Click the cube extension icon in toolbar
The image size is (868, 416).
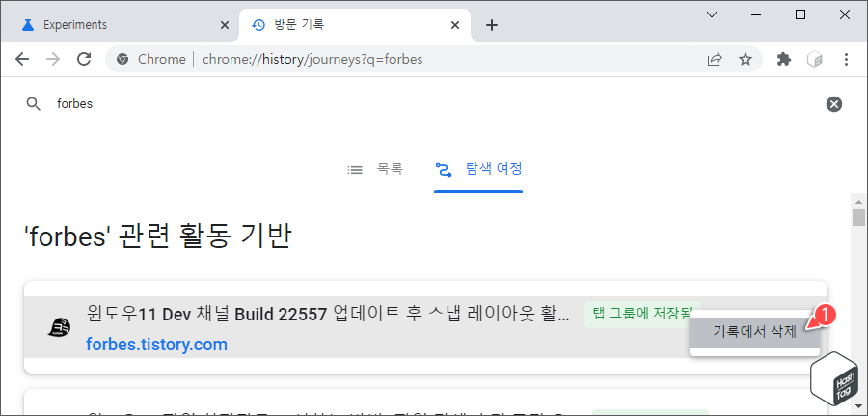[815, 59]
